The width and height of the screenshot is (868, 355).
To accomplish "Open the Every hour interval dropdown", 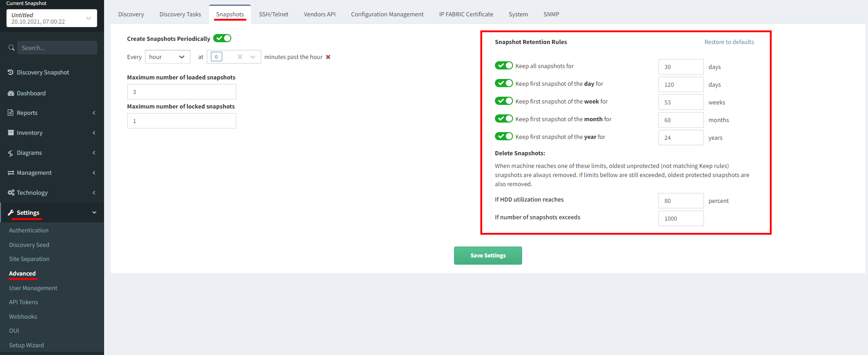I will click(168, 57).
